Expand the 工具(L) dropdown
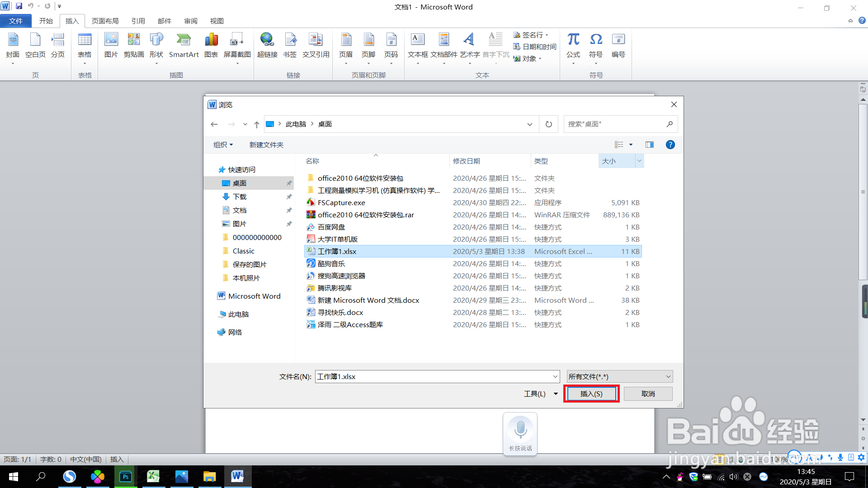This screenshot has width=868, height=488. (541, 394)
